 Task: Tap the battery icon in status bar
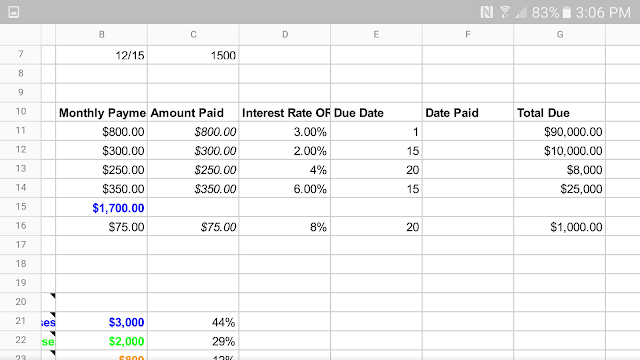coord(567,12)
